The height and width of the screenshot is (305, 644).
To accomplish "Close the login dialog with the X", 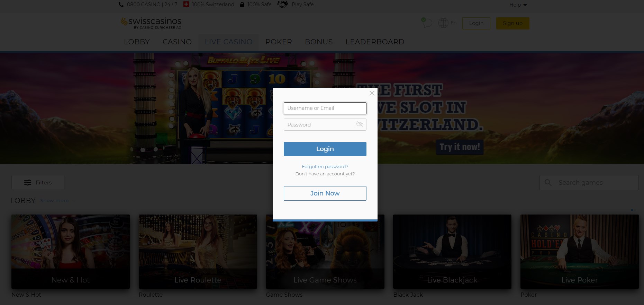I will [372, 93].
